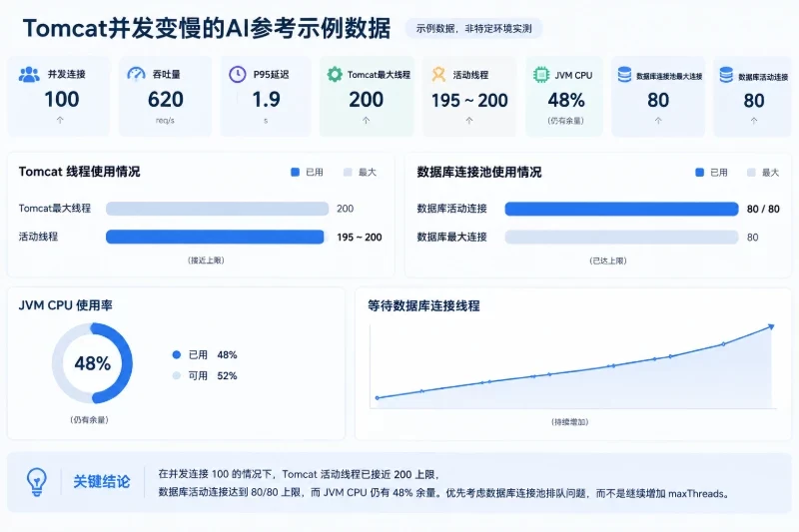This screenshot has width=799, height=532.
Task: Click the page title Tomcat并发变慢的AI参考示例数据
Action: pos(207,28)
